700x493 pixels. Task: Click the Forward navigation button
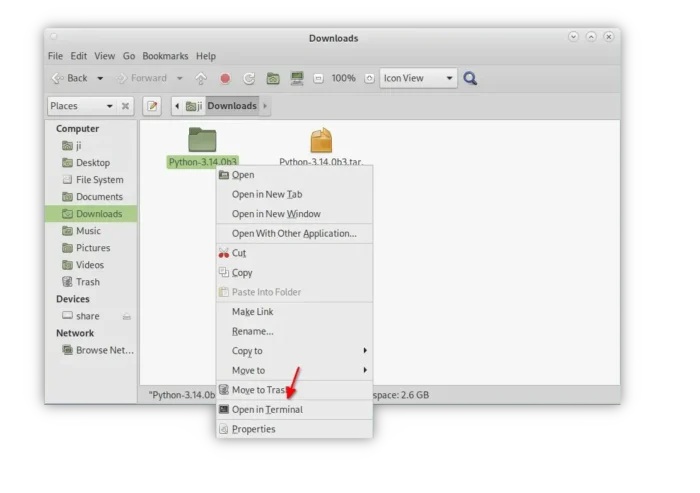(x=142, y=79)
